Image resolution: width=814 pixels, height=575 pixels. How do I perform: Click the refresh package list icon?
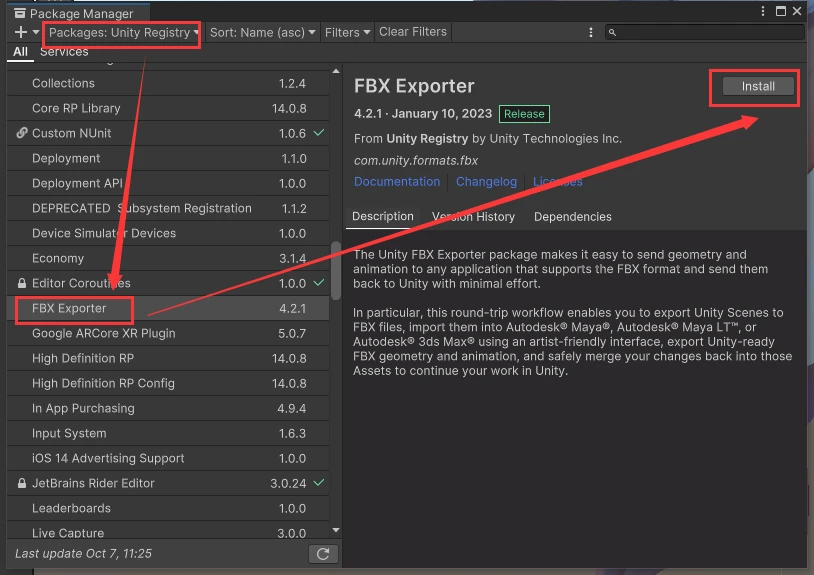323,554
